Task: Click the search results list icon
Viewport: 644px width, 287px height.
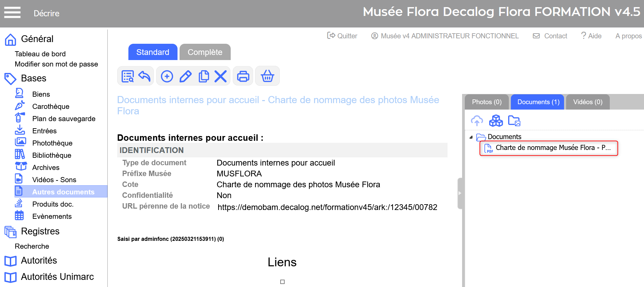Action: coord(128,76)
